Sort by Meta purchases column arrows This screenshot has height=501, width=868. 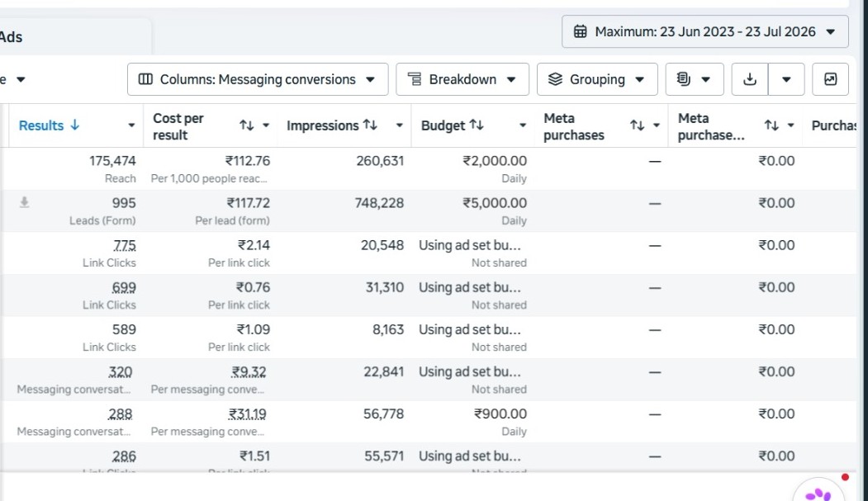pos(637,125)
